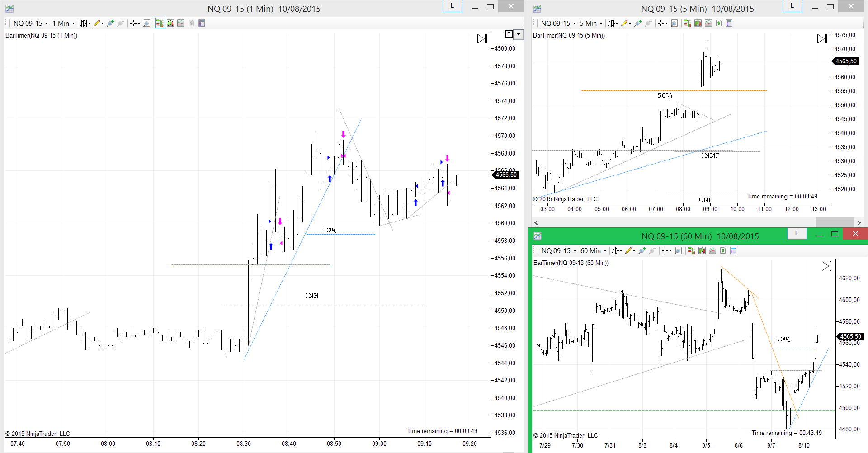Maximize the 60 Min chart window
The height and width of the screenshot is (453, 868).
point(835,234)
